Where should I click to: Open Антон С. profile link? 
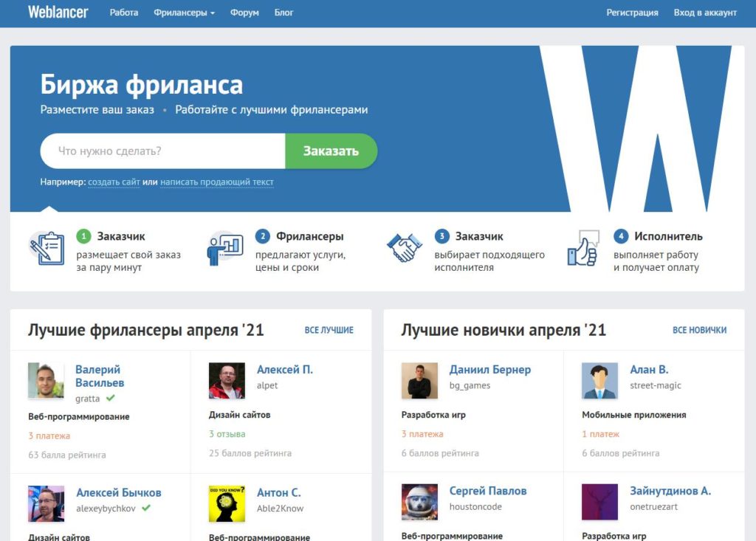[278, 492]
